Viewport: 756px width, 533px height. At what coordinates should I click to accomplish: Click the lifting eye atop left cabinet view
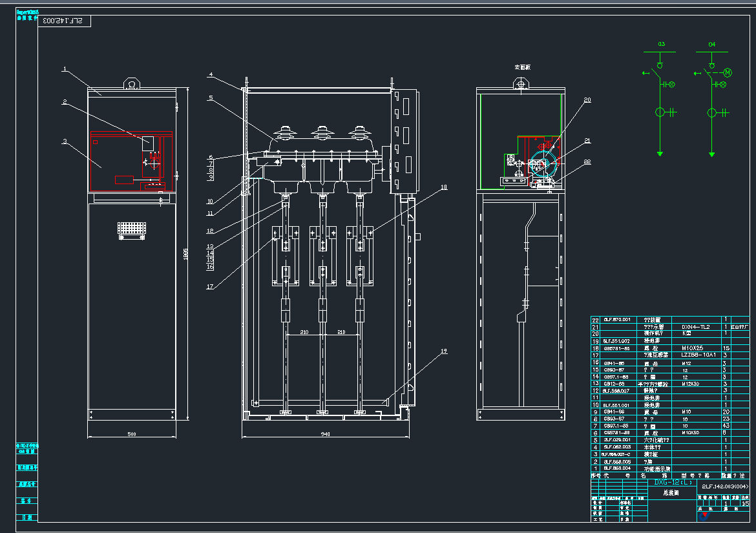(132, 83)
